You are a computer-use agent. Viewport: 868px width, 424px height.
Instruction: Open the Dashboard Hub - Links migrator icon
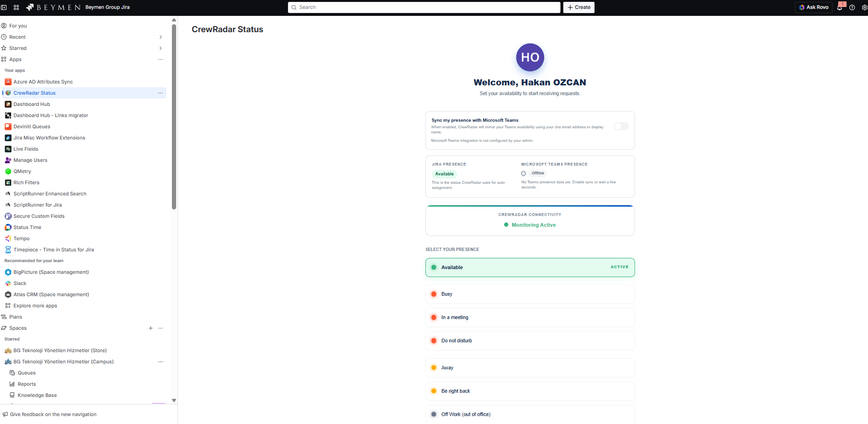pyautogui.click(x=8, y=115)
